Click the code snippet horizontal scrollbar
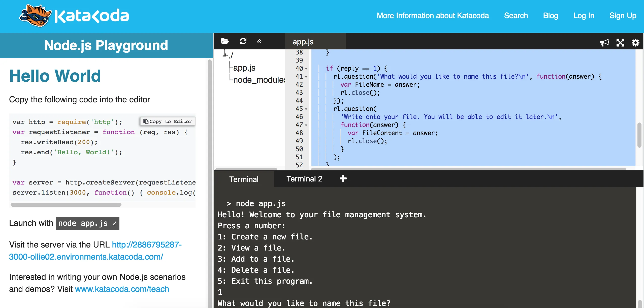This screenshot has height=308, width=644. (x=66, y=205)
